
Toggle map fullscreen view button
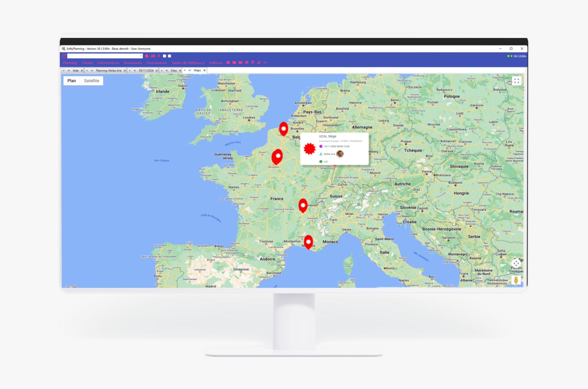click(x=517, y=81)
